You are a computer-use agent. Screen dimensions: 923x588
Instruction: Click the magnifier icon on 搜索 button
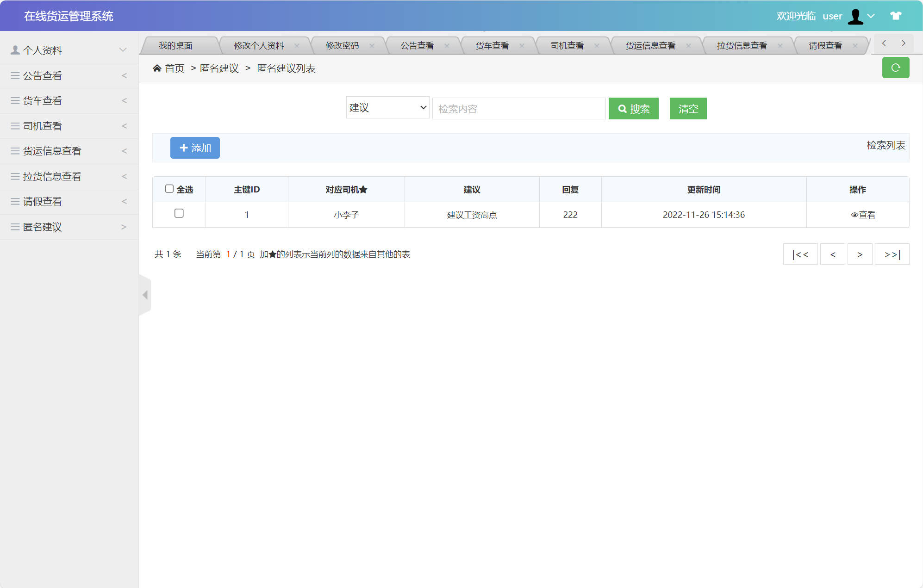(x=622, y=108)
